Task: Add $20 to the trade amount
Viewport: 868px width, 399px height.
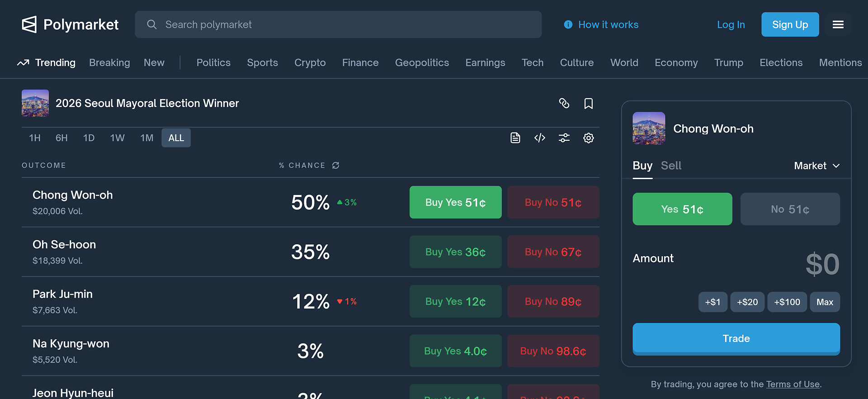Action: tap(747, 302)
